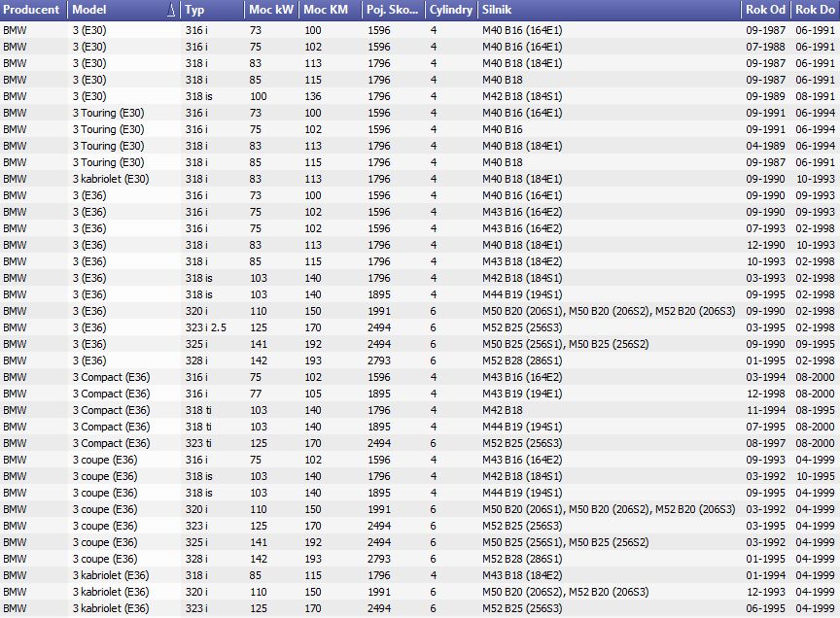Click the 08-1991 Rok Do cell
This screenshot has width=840, height=618.
(x=815, y=96)
